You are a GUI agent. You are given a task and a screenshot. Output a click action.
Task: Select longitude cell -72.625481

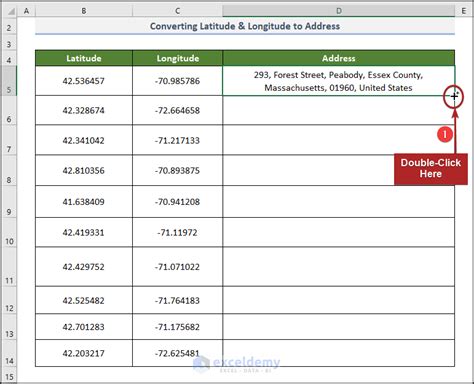coord(177,354)
